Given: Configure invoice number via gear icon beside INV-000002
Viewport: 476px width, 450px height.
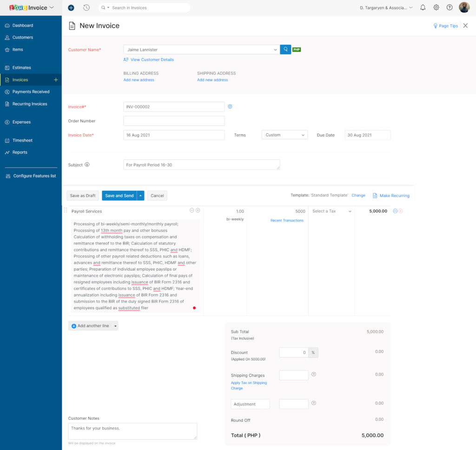Looking at the screenshot, I should [230, 106].
